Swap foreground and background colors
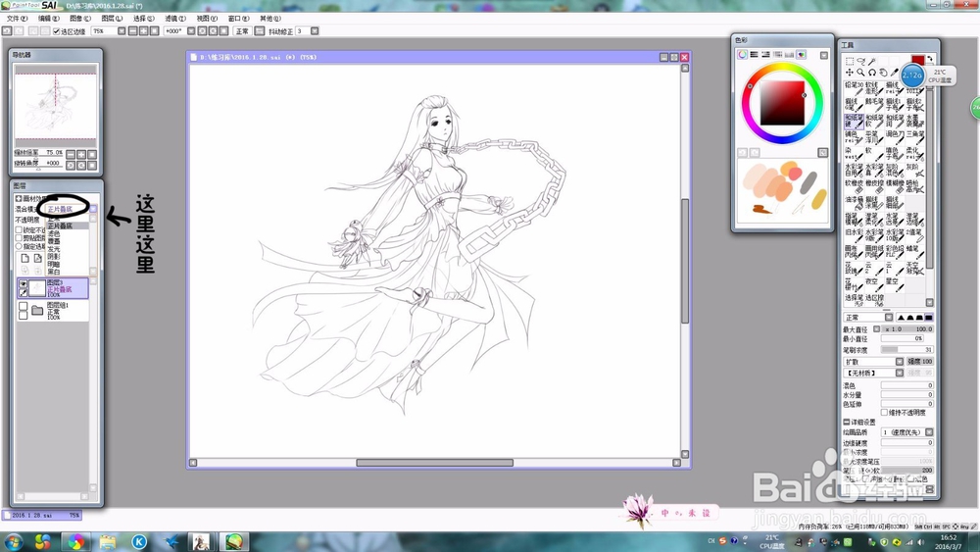Screen dimensions: 980x552 (x=930, y=60)
